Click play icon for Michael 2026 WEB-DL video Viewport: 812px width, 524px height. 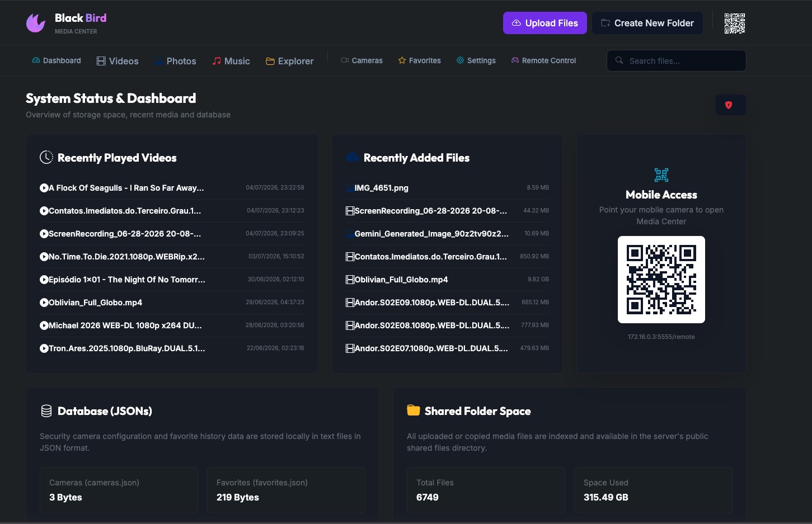[44, 325]
